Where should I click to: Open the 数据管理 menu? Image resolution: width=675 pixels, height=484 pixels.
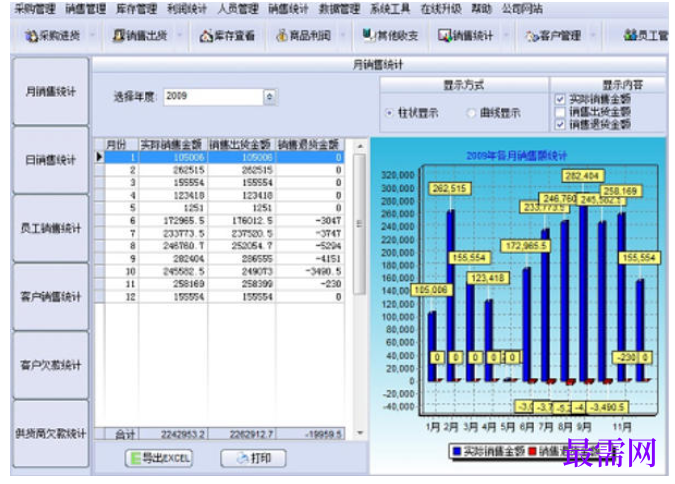click(339, 9)
